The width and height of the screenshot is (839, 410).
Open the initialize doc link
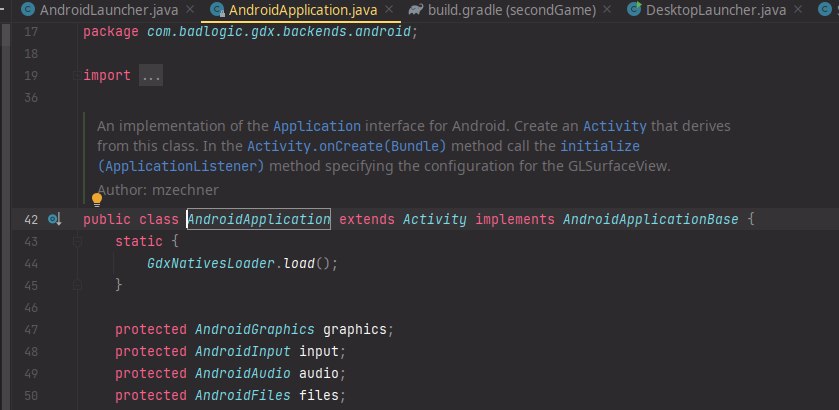point(600,146)
